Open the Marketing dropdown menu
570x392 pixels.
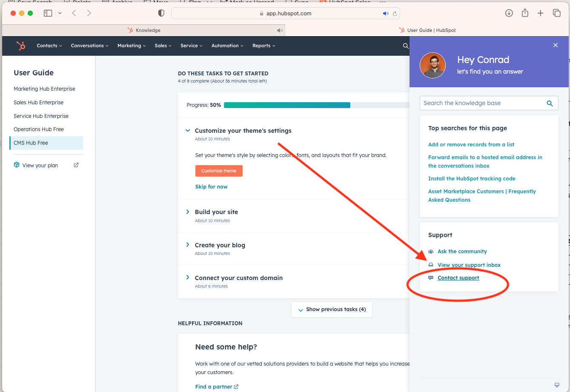pyautogui.click(x=132, y=46)
